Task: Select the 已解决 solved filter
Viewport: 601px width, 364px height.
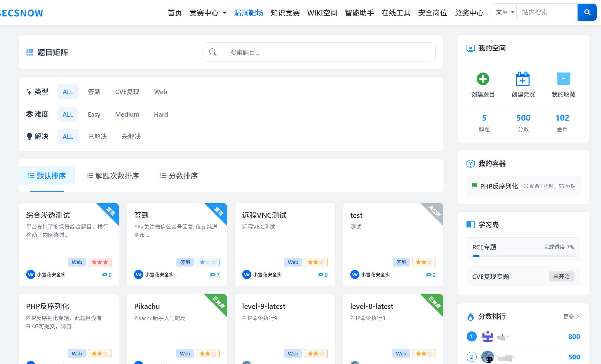Action: (x=97, y=136)
